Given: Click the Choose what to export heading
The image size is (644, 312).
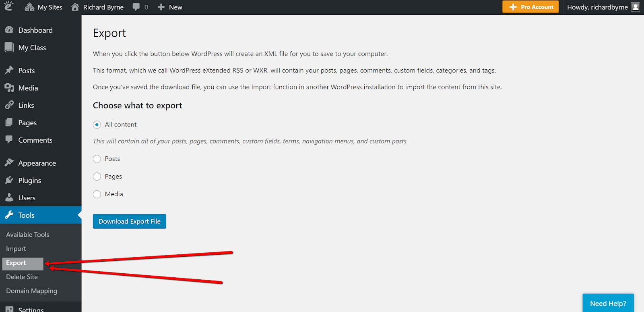Looking at the screenshot, I should (138, 106).
